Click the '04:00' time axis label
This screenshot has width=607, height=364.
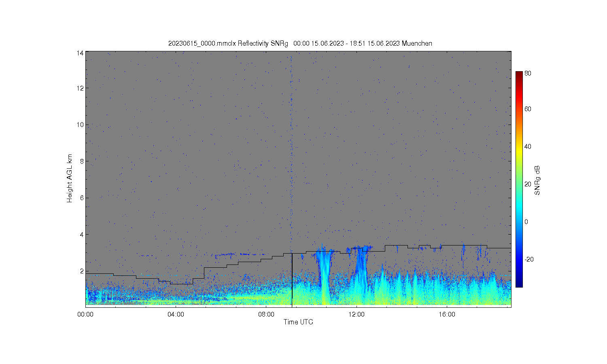point(176,314)
